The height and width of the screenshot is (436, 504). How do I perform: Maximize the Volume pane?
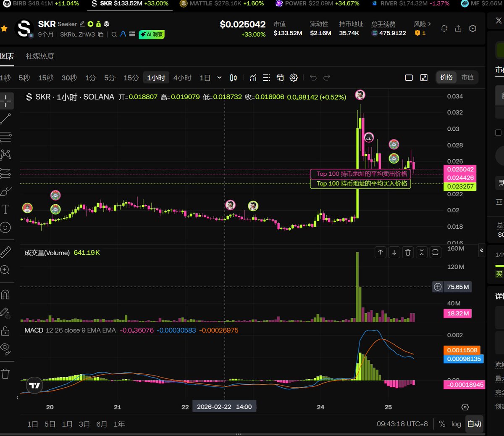[x=436, y=252]
